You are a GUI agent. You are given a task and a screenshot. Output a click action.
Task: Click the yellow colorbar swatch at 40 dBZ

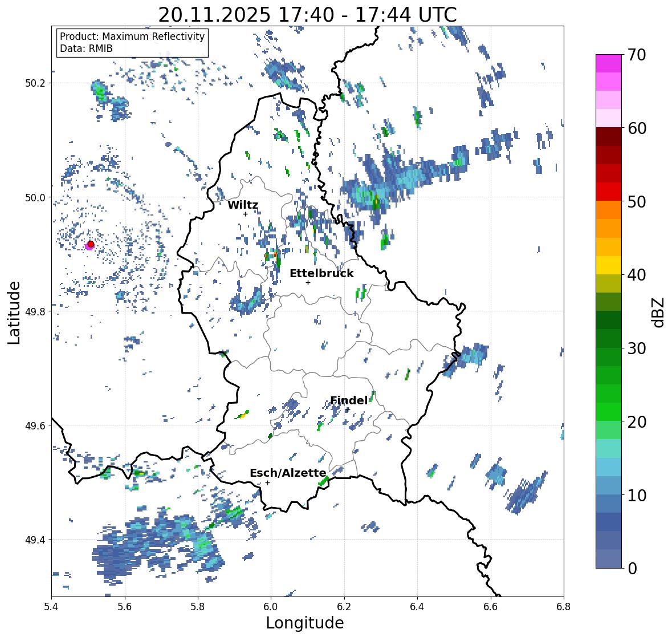[x=609, y=265]
